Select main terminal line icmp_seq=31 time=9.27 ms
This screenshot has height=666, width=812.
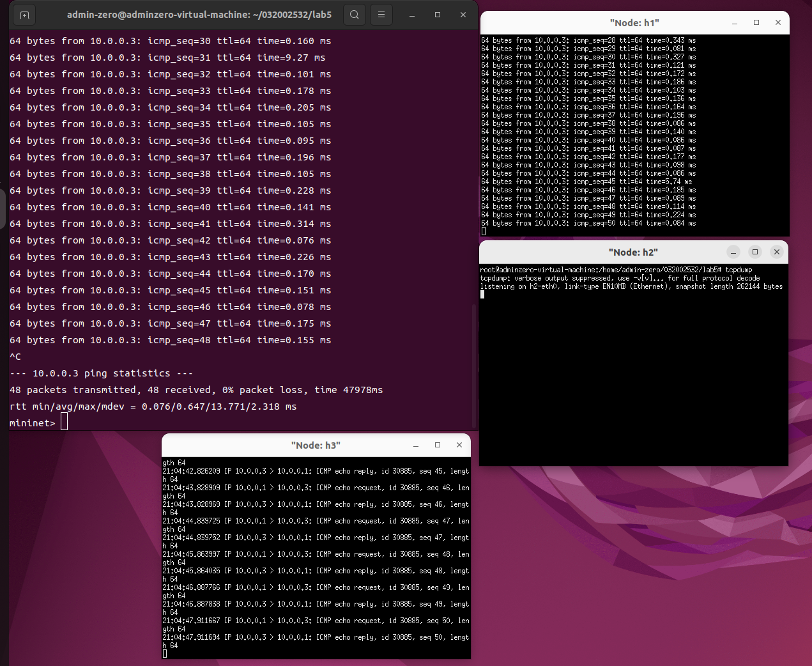pos(167,58)
